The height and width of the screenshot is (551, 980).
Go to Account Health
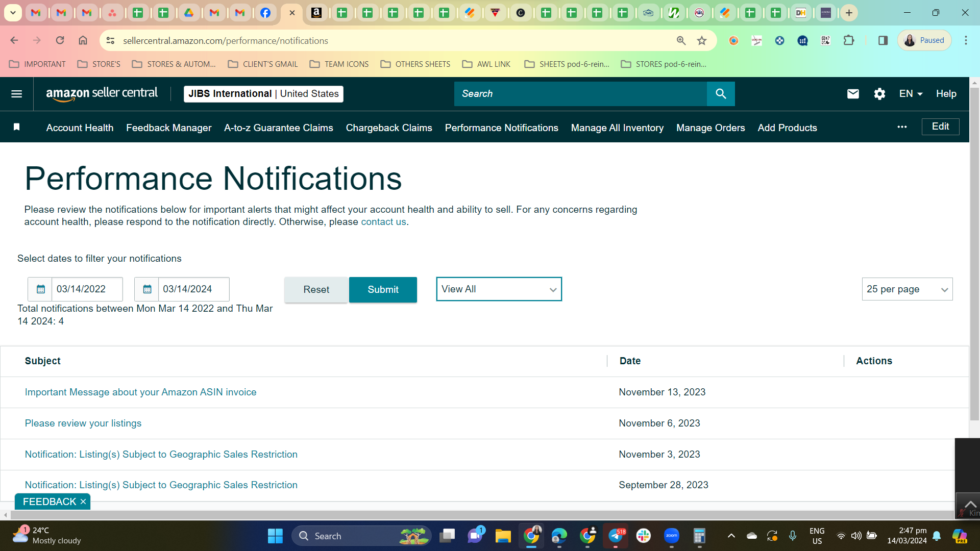click(x=80, y=128)
